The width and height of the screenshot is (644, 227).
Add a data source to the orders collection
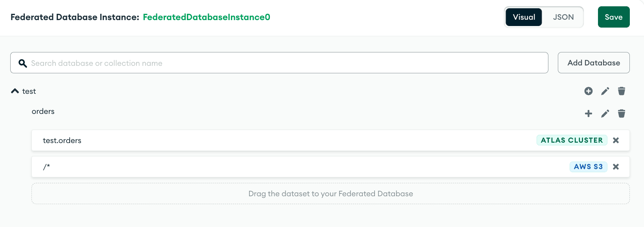[x=589, y=113]
